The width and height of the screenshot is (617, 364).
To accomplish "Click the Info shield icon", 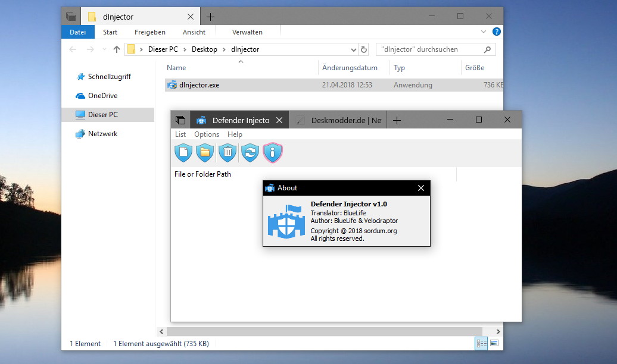I will pos(272,152).
